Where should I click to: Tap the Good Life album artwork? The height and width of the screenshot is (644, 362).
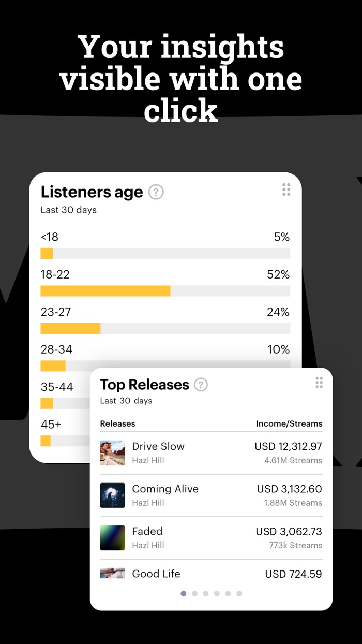coord(112,573)
